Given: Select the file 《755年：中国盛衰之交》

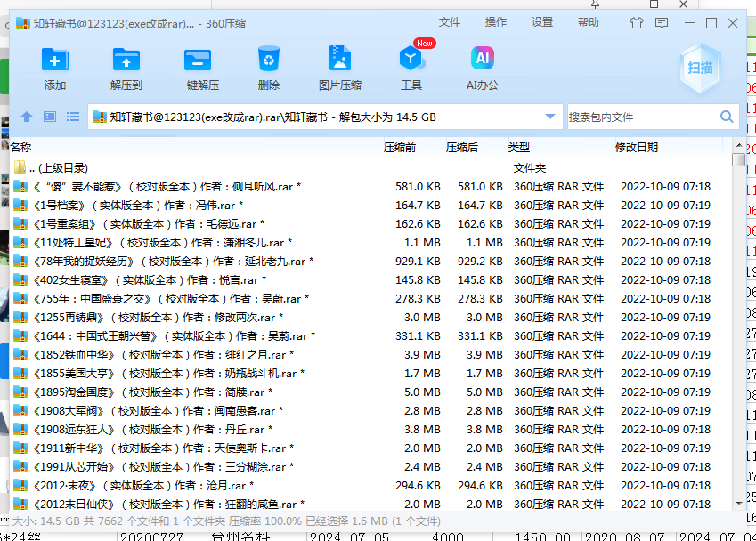Looking at the screenshot, I should coord(370,299).
